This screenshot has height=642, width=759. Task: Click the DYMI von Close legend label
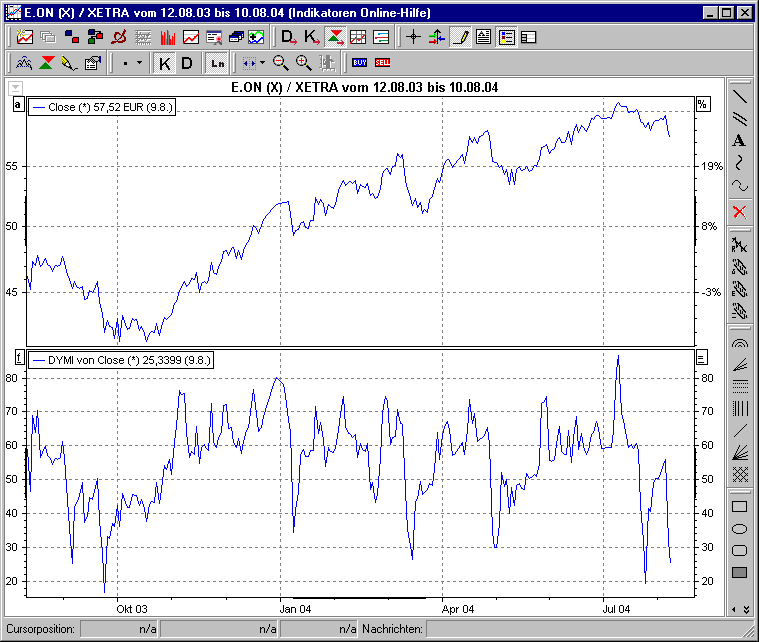tap(122, 359)
